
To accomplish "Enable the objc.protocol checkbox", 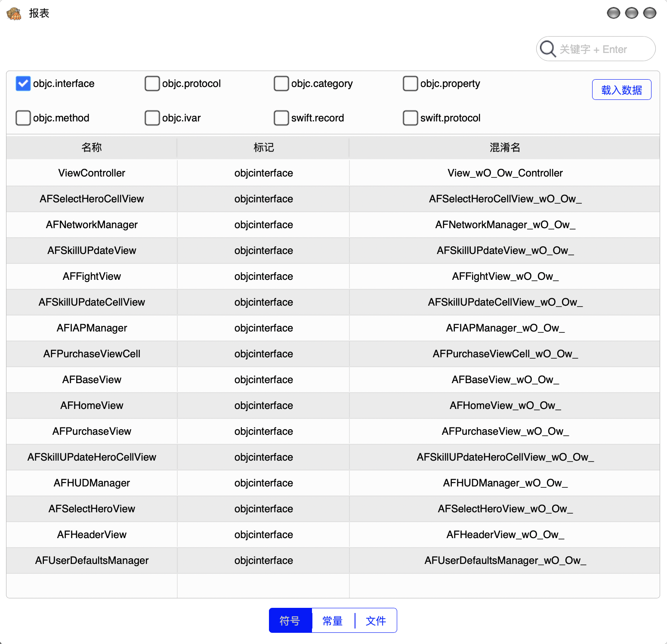I will (x=152, y=84).
